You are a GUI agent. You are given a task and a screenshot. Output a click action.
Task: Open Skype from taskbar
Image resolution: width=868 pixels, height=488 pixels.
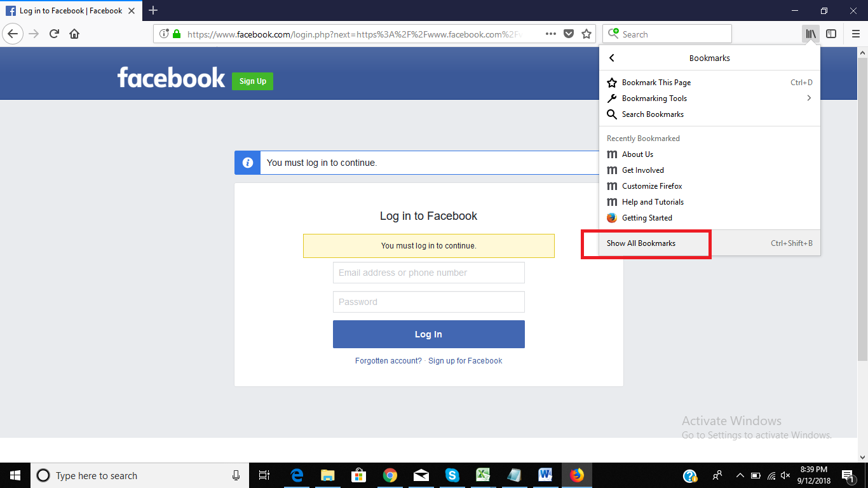click(452, 475)
